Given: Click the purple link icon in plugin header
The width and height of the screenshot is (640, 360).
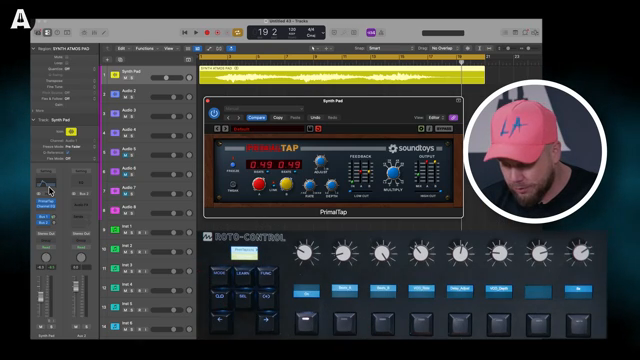Looking at the screenshot, I should 453,118.
